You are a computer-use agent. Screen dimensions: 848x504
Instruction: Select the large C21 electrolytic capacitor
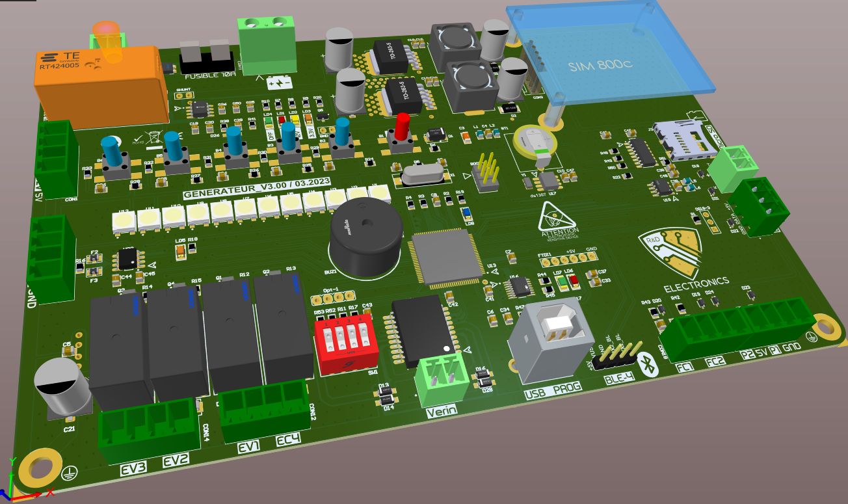63,388
